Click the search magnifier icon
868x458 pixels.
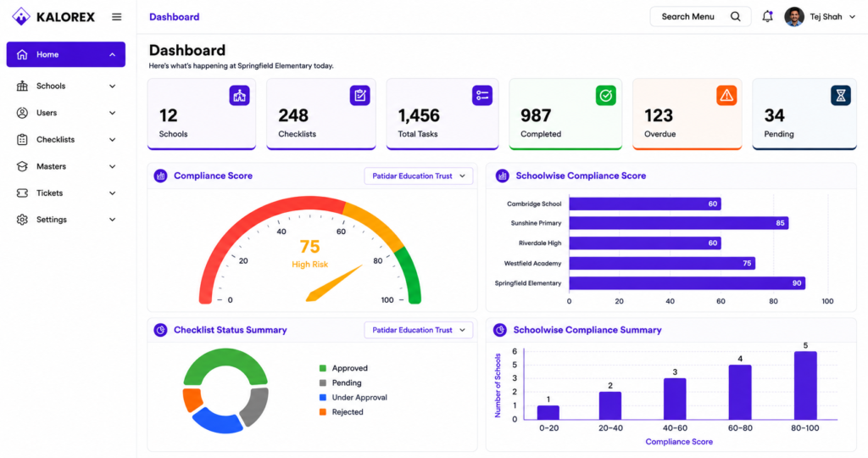pyautogui.click(x=735, y=17)
